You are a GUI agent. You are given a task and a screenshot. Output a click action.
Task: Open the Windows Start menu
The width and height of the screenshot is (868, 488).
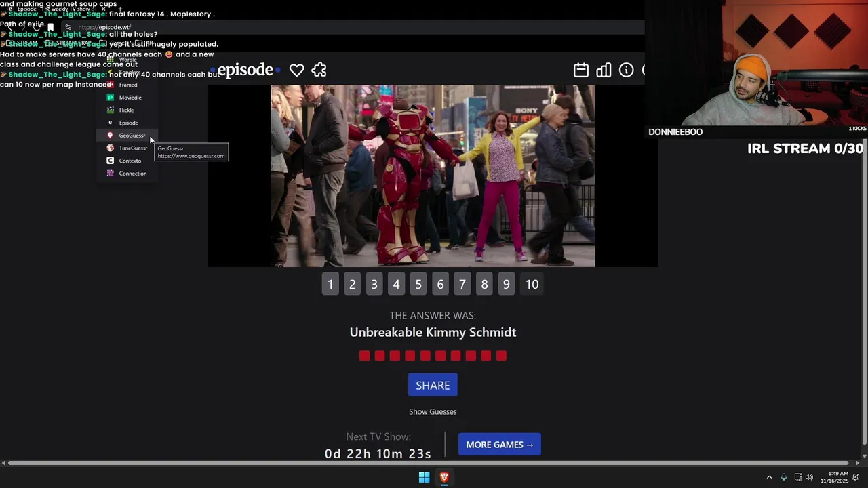point(424,477)
